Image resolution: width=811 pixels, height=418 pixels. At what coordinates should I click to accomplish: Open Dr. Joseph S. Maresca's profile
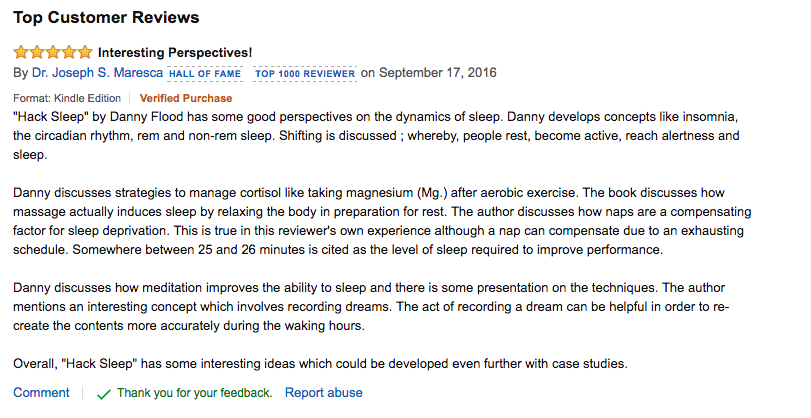(x=97, y=73)
